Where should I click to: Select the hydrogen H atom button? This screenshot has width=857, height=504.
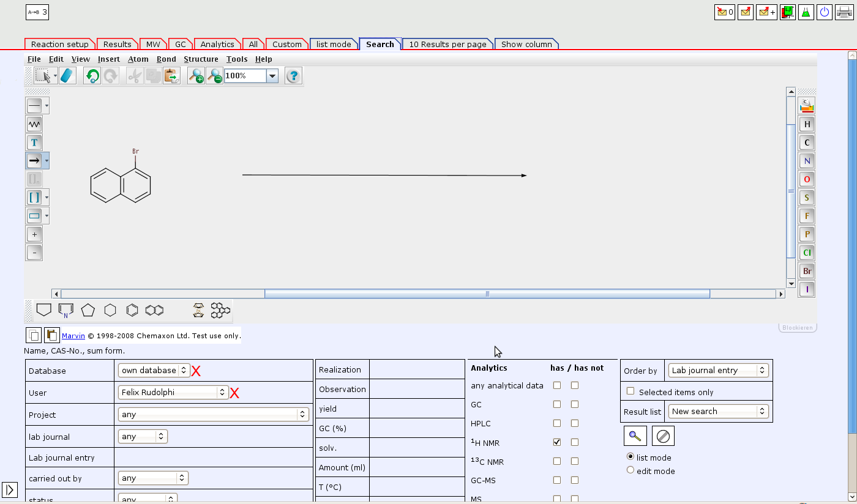(x=807, y=124)
